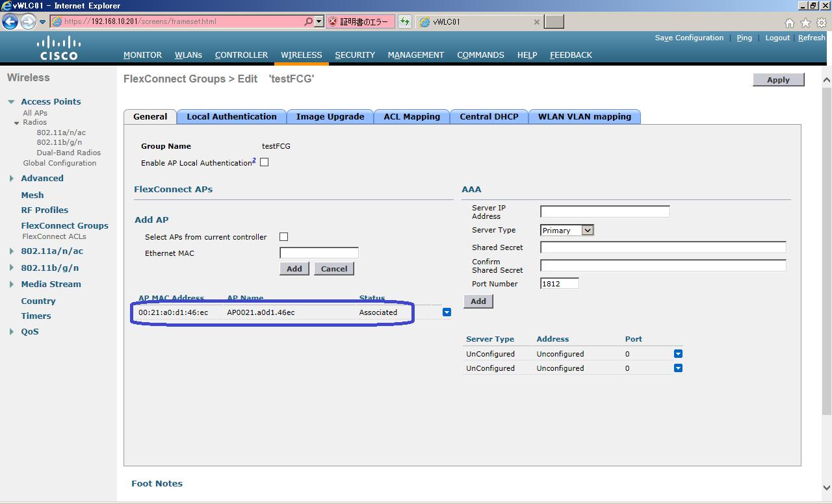
Task: Open the recent pages dropdown next to Forward
Action: click(42, 22)
